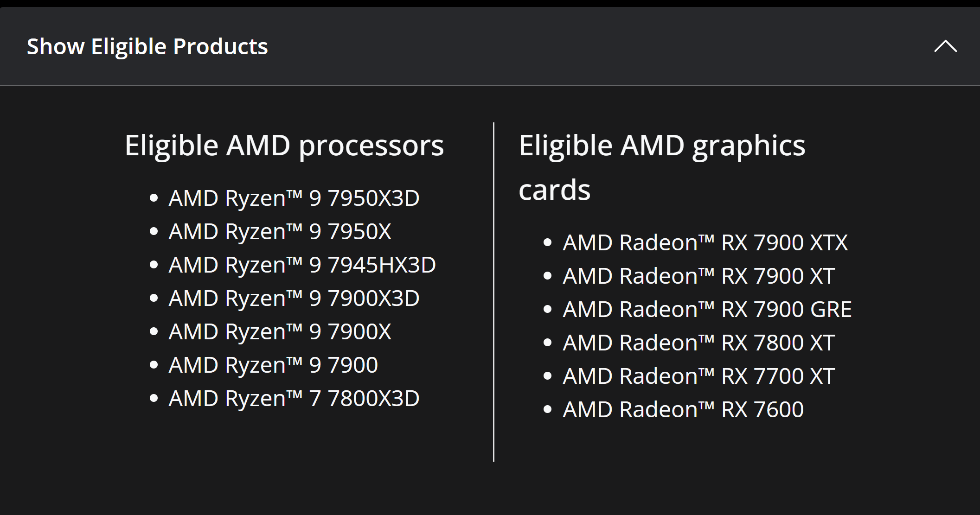
Task: Choose AMD Ryzen 9 7945HX3D in list
Action: (x=302, y=265)
